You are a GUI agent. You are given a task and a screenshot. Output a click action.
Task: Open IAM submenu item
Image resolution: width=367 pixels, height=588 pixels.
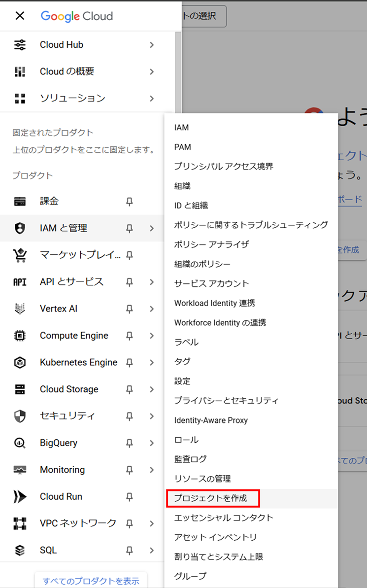tap(251, 128)
